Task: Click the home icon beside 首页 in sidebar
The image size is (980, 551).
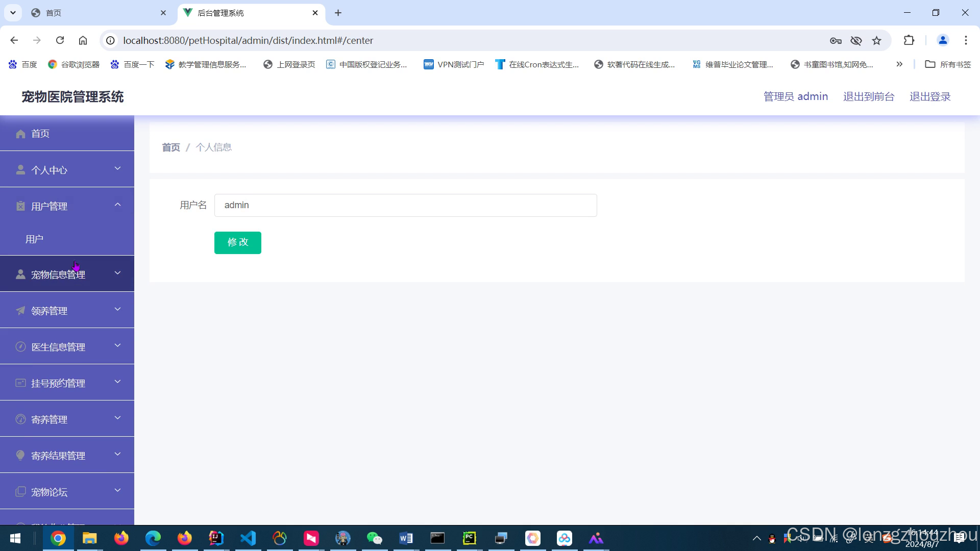Action: [20, 134]
